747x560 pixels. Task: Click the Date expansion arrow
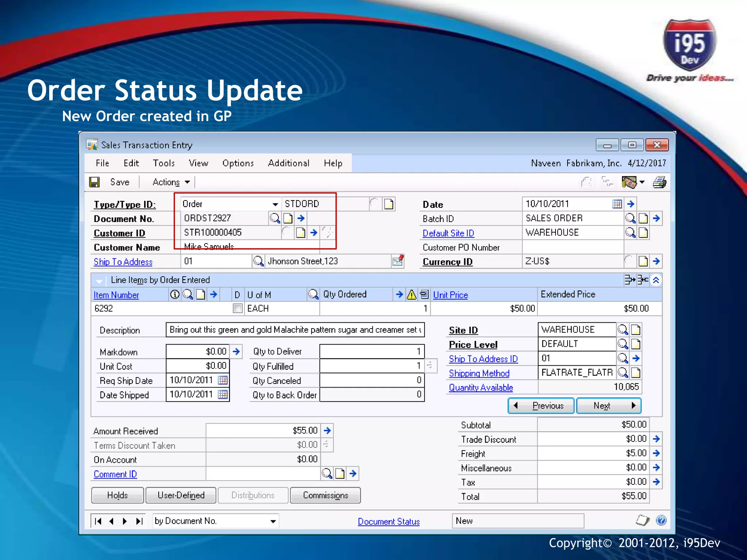tap(631, 204)
